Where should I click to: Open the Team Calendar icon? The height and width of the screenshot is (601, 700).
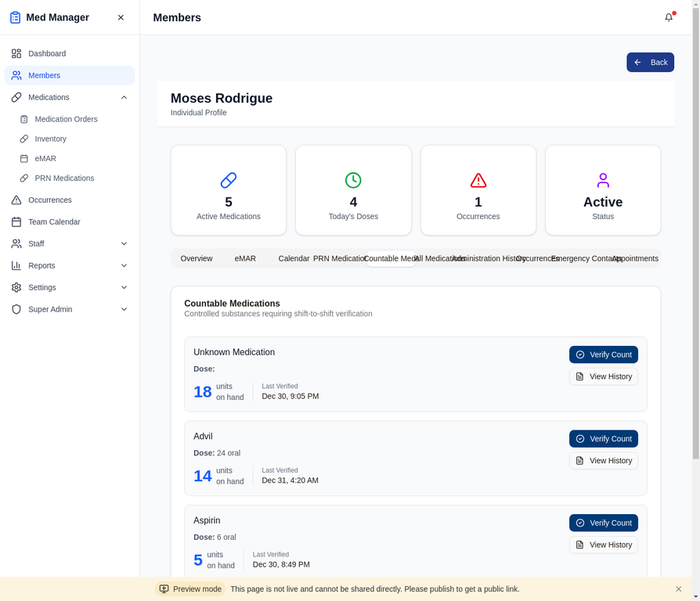tap(16, 221)
